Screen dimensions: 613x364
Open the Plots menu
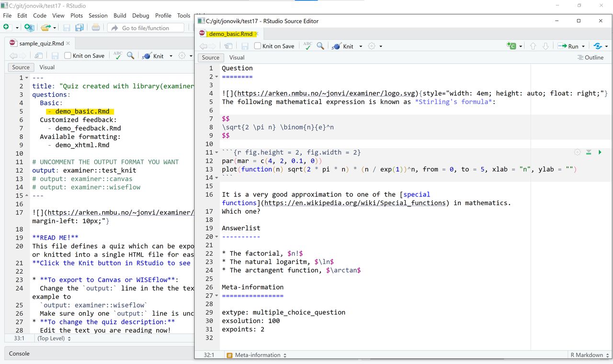coord(77,15)
